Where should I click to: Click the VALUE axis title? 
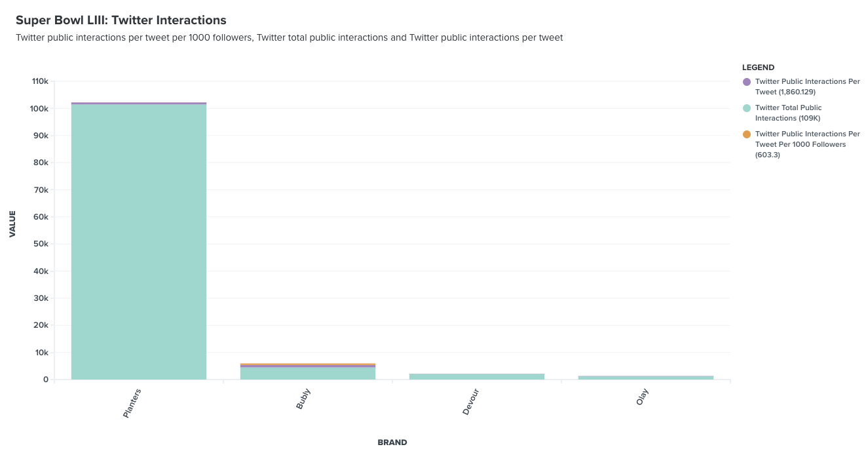click(12, 224)
